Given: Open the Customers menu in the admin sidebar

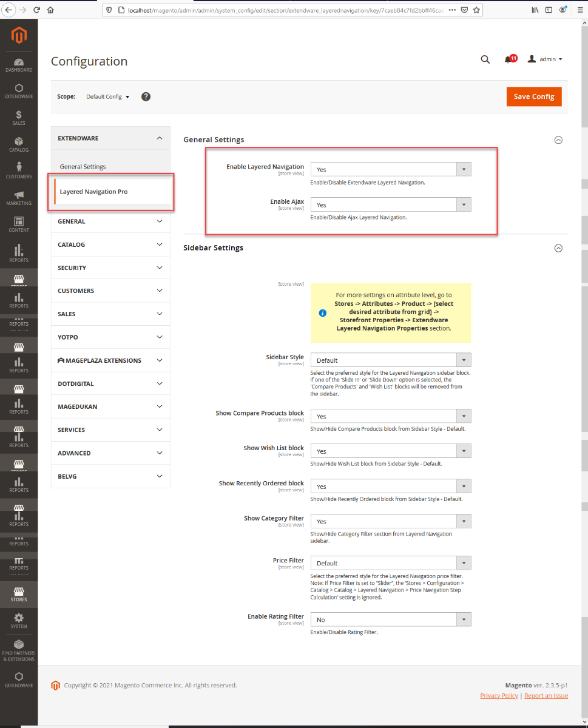Looking at the screenshot, I should (19, 171).
